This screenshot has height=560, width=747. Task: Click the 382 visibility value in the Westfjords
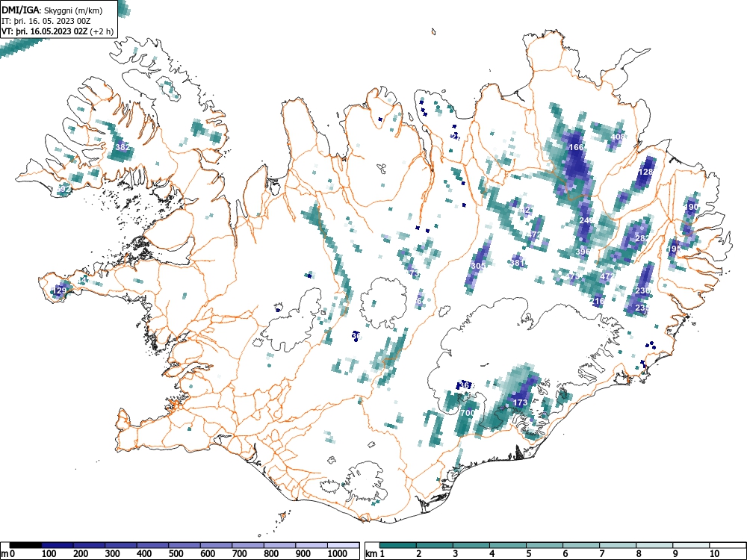pos(123,147)
